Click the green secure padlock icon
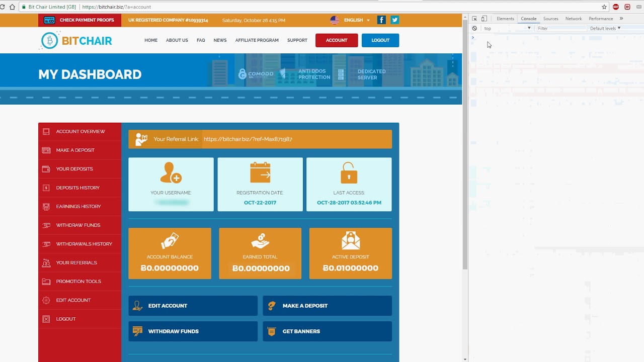Viewport: 644px width, 362px height. tap(24, 7)
